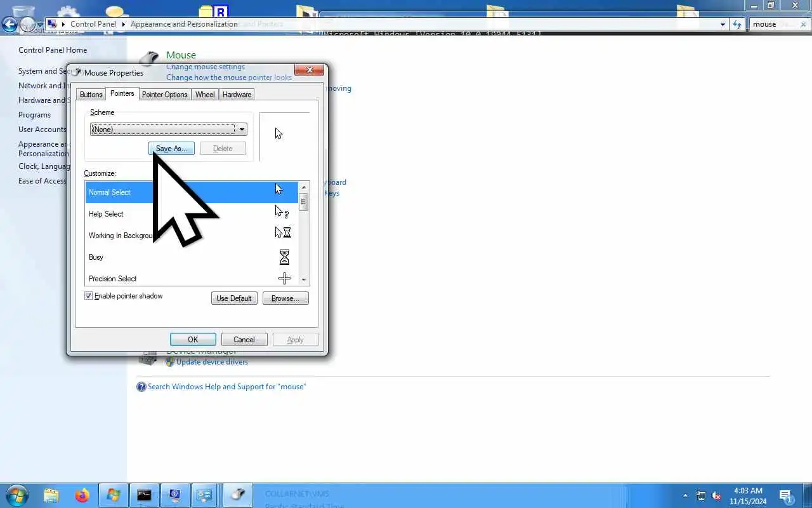Open the Windows Start menu orb
The width and height of the screenshot is (812, 508).
coord(16,495)
